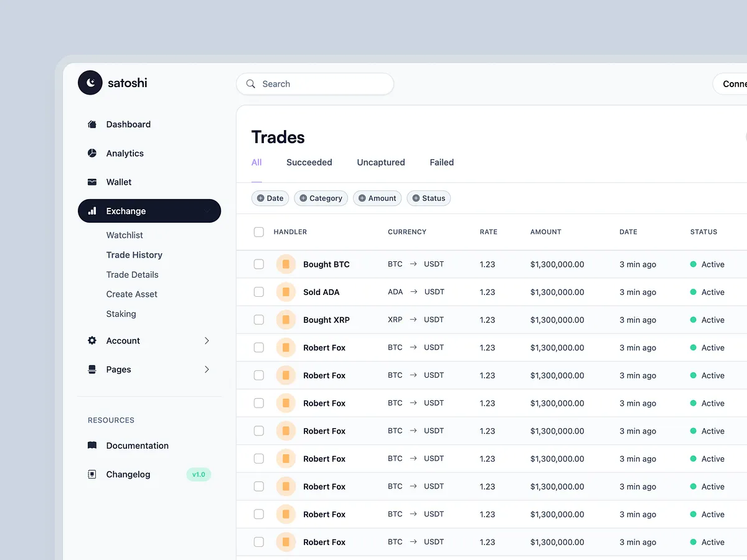Click the satoshi logo icon
Viewport: 747px width, 560px height.
point(90,82)
